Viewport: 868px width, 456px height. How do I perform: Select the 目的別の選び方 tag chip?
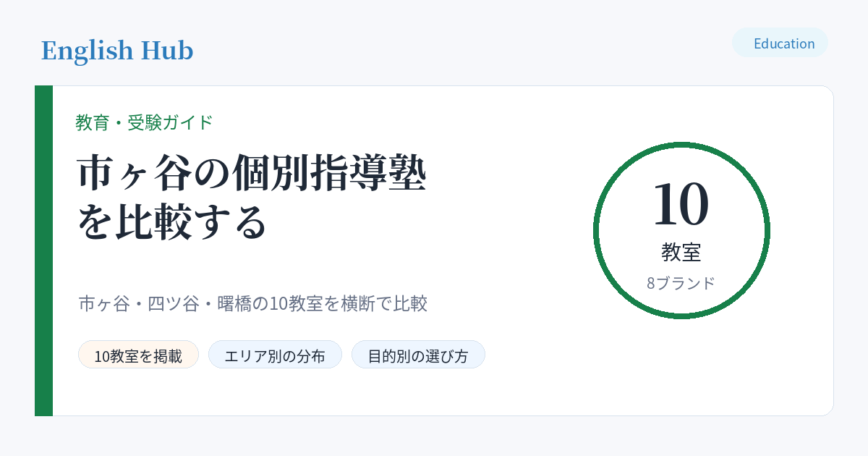point(418,355)
